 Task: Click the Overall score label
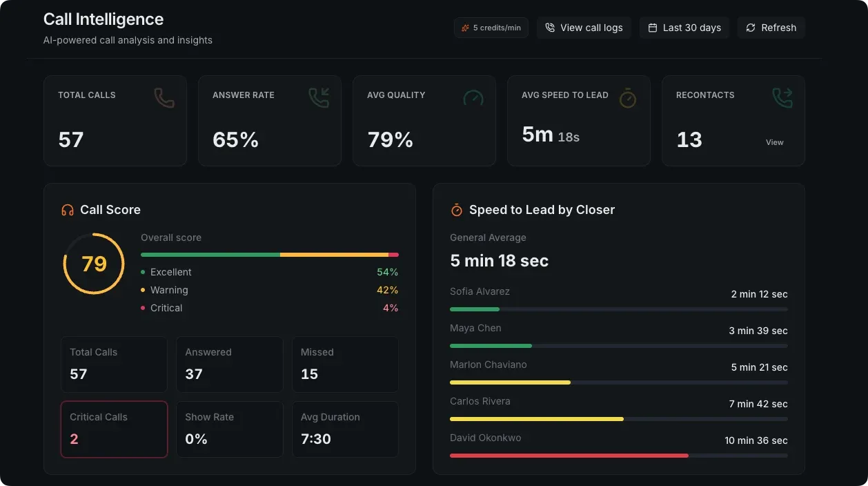tap(171, 237)
